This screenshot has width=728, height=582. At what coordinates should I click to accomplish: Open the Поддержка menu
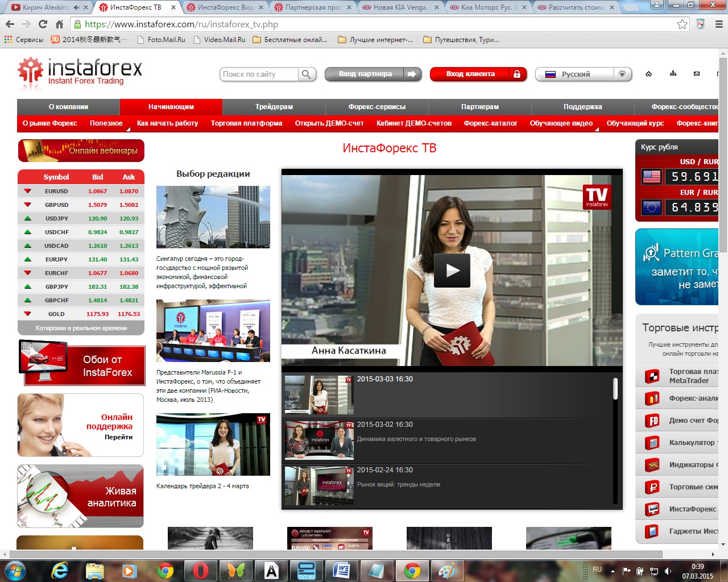[583, 107]
